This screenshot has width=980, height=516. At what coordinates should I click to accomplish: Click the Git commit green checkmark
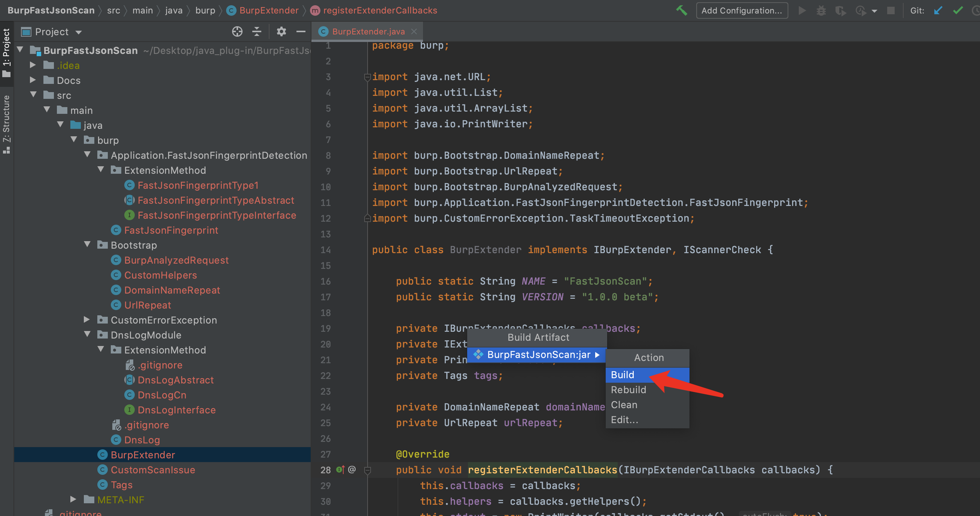click(958, 10)
